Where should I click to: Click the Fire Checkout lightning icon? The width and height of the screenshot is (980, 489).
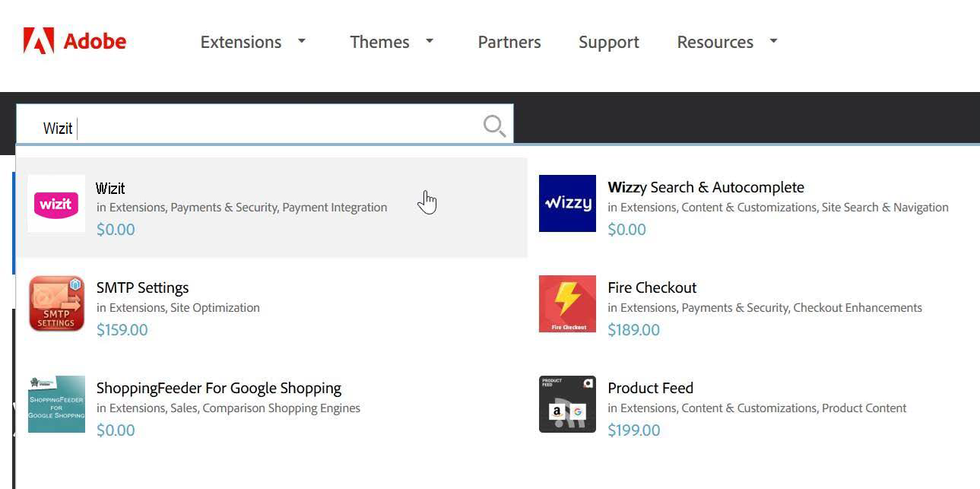[567, 303]
